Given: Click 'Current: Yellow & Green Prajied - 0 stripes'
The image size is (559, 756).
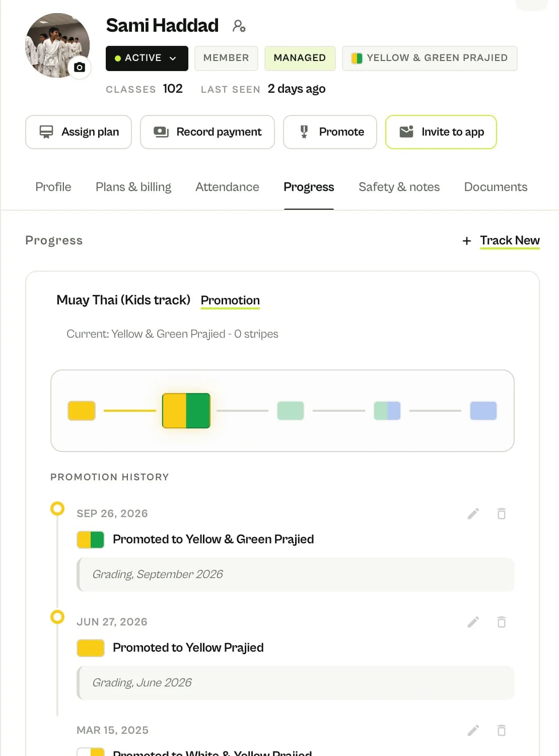Looking at the screenshot, I should click(172, 334).
